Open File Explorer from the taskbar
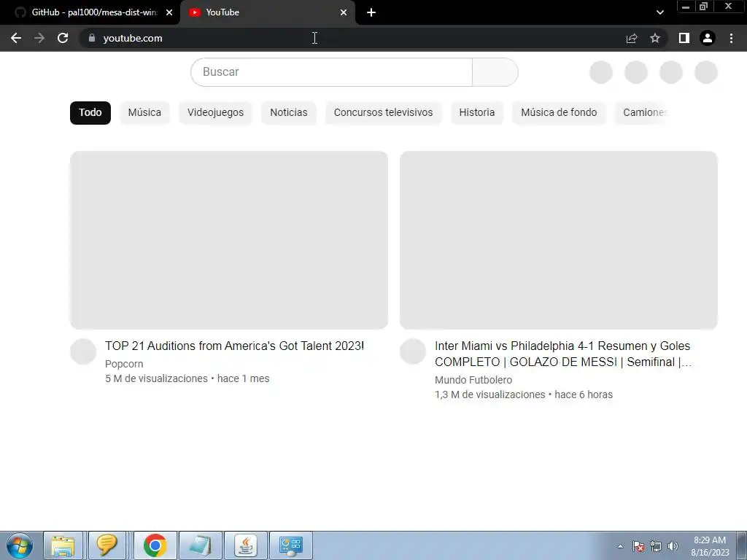 coord(63,545)
